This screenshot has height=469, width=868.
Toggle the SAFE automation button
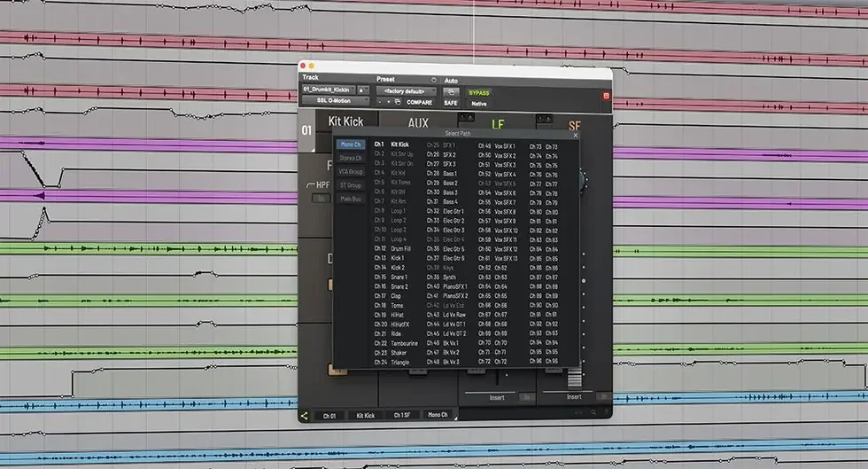(x=451, y=103)
